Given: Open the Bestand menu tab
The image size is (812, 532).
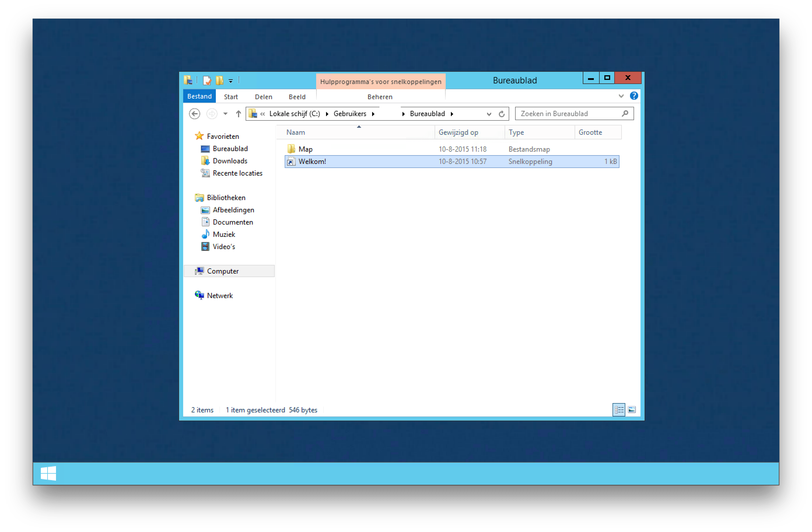Looking at the screenshot, I should pyautogui.click(x=199, y=96).
